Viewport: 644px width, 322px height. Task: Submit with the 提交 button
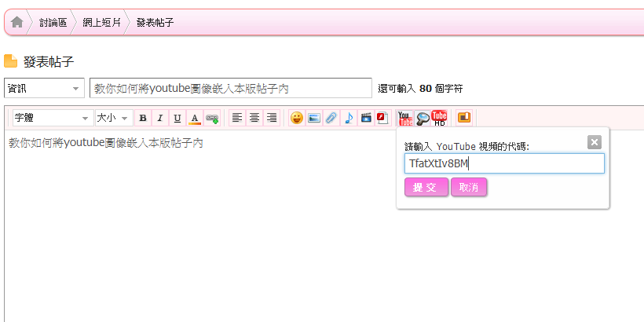426,187
